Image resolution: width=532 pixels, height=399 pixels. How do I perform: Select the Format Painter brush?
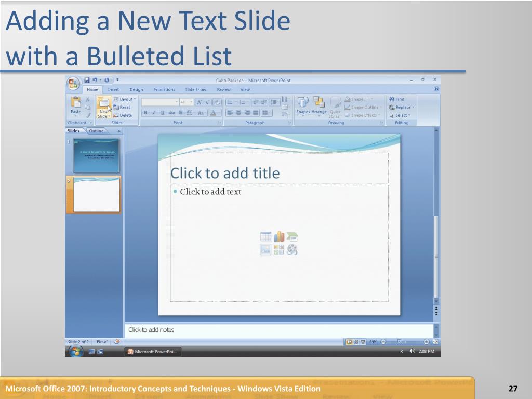pos(88,115)
